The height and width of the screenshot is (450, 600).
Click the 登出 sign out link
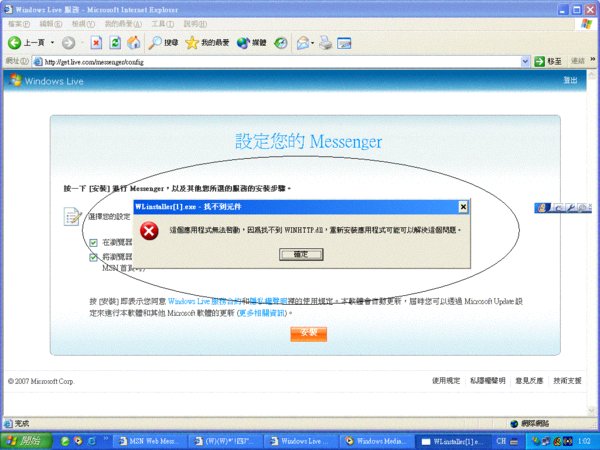tap(570, 80)
